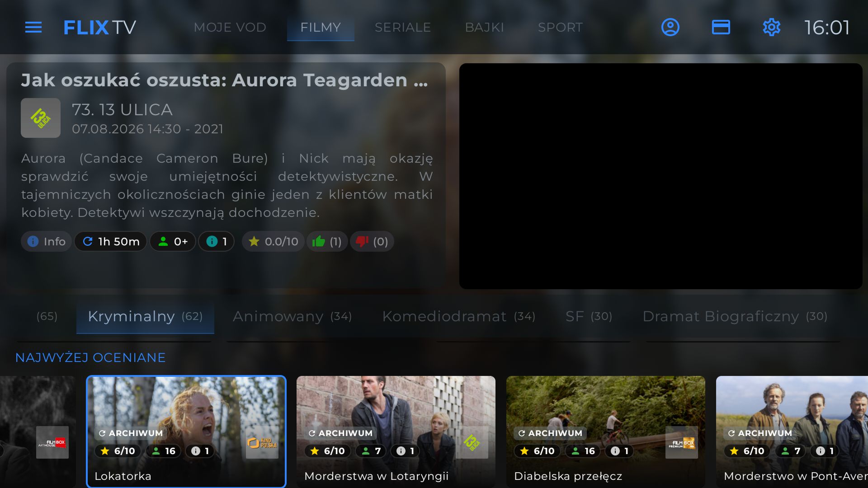Select the Animowany genre category
The width and height of the screenshot is (868, 488).
(x=292, y=317)
